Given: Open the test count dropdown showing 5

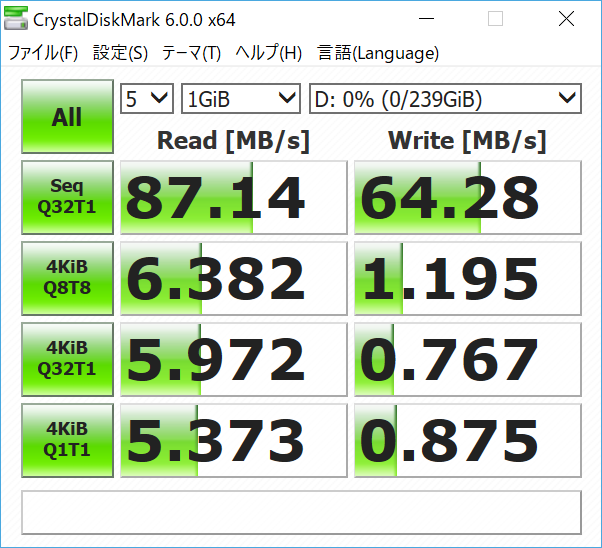Looking at the screenshot, I should coord(147,98).
